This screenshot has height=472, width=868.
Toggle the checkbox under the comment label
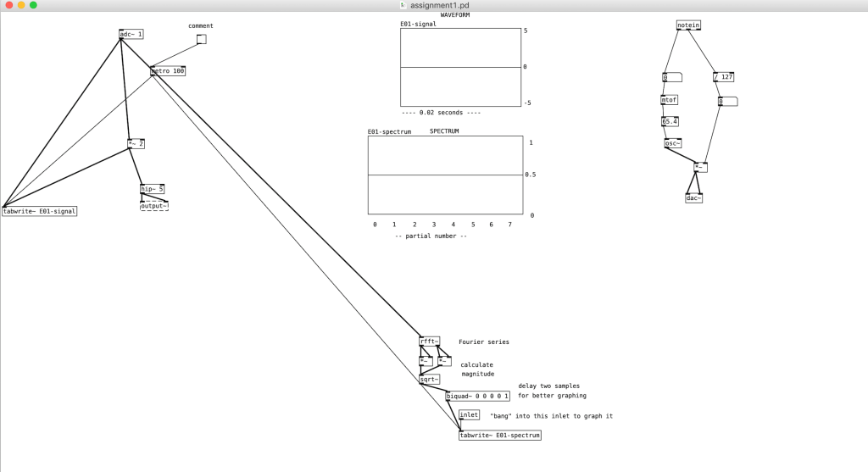tap(201, 39)
